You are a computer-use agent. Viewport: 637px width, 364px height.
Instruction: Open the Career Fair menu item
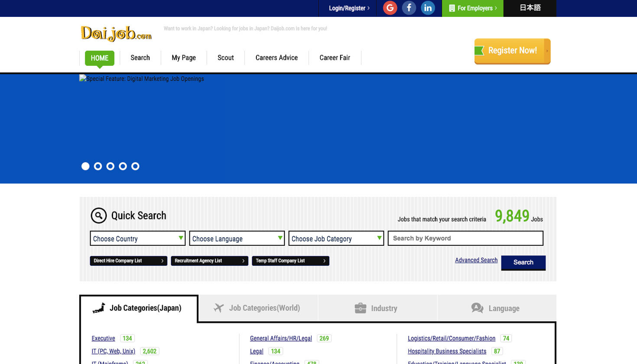pyautogui.click(x=335, y=58)
